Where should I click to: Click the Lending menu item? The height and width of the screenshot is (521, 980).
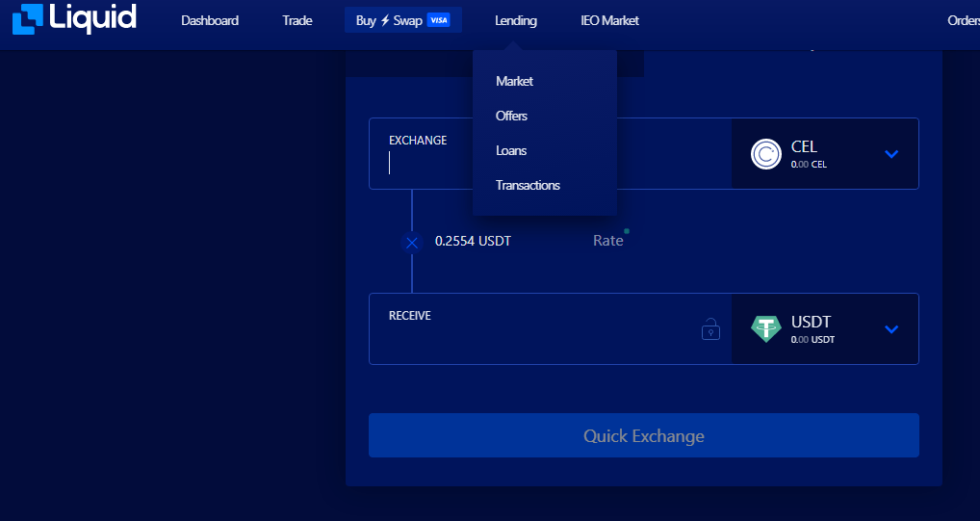[x=516, y=20]
